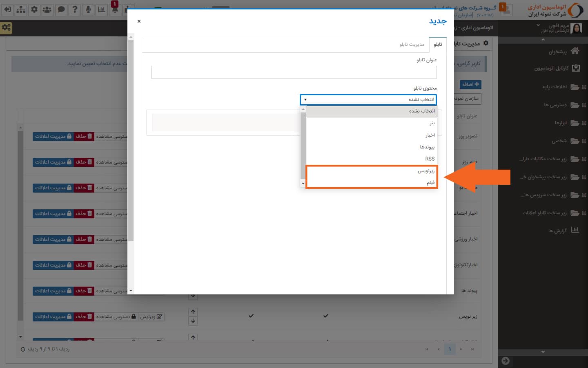This screenshot has width=588, height=368.
Task: Choose RSS option in dropdown list
Action: (430, 159)
